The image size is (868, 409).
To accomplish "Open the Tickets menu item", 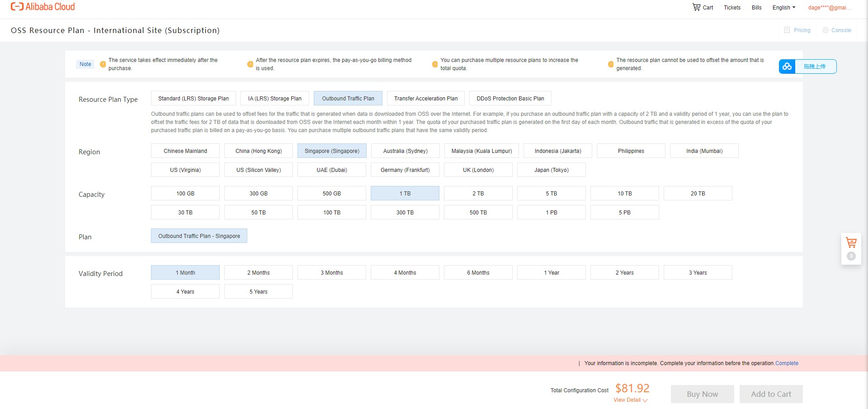I will click(732, 8).
